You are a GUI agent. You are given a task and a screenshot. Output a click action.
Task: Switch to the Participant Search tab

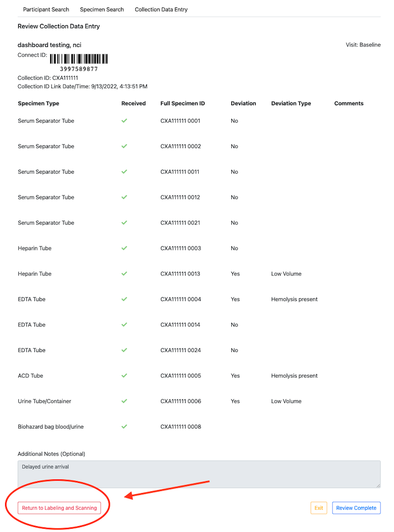coord(46,9)
